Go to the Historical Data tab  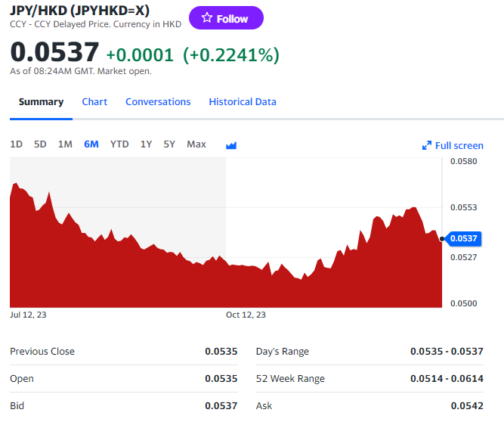[243, 102]
